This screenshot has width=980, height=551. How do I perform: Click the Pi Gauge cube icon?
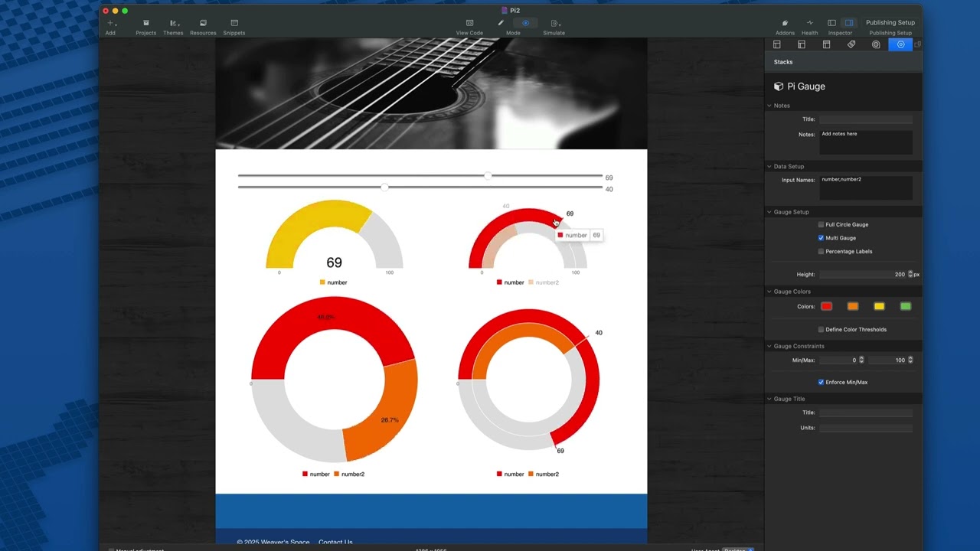coord(779,86)
